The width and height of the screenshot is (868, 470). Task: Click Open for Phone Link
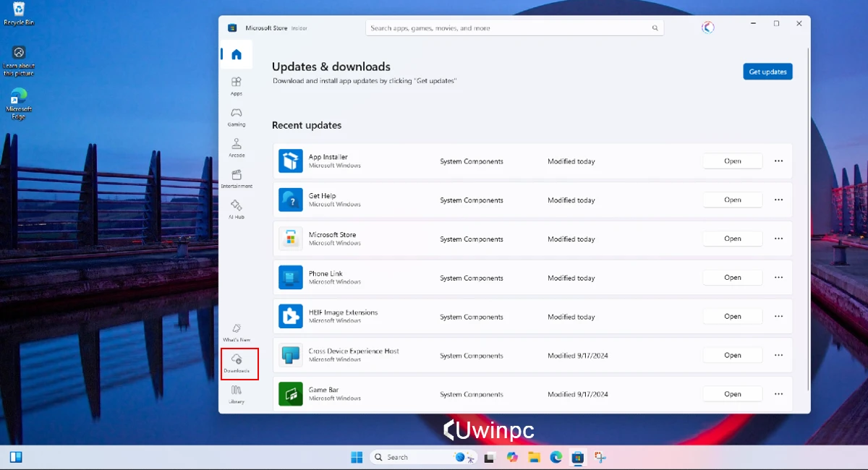pos(733,278)
